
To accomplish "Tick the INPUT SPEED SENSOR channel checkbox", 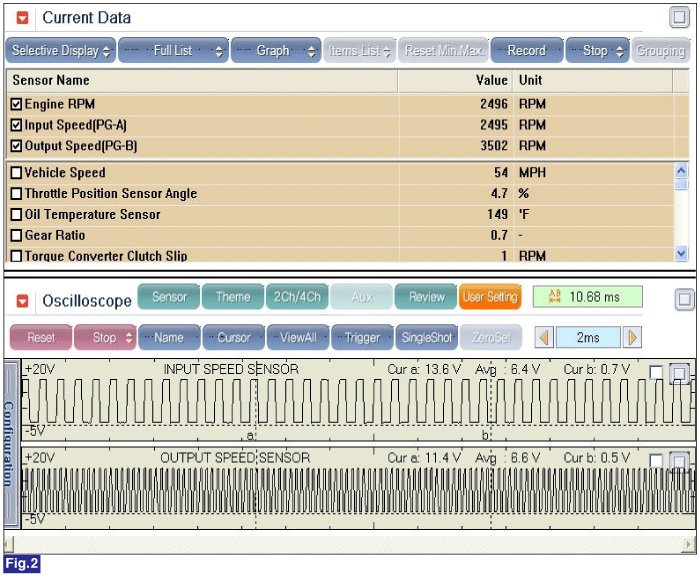I will [656, 373].
